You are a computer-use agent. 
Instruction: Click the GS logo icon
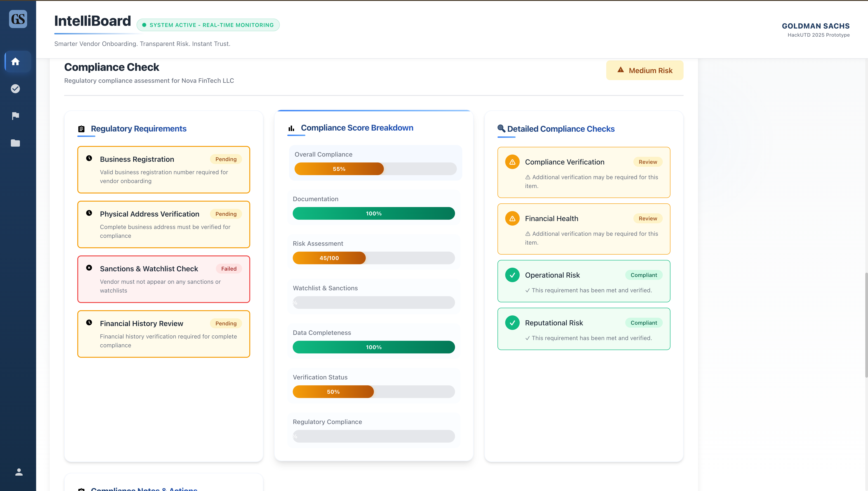(18, 19)
